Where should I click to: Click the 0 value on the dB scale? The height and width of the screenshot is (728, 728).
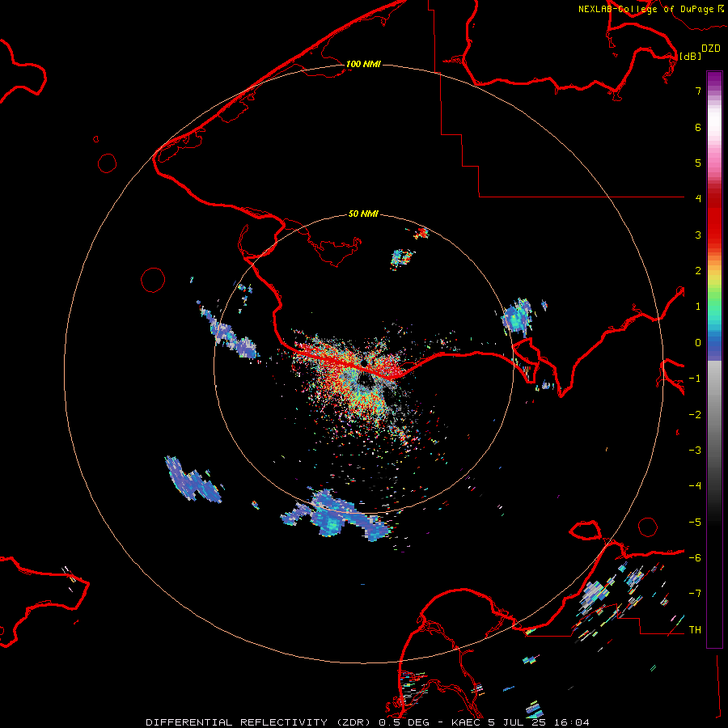(x=698, y=343)
